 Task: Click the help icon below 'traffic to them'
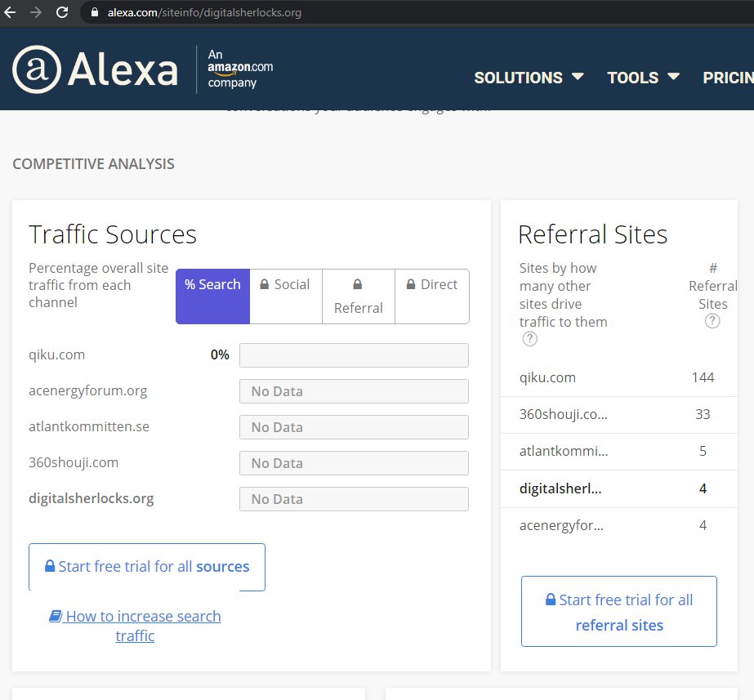click(x=529, y=339)
